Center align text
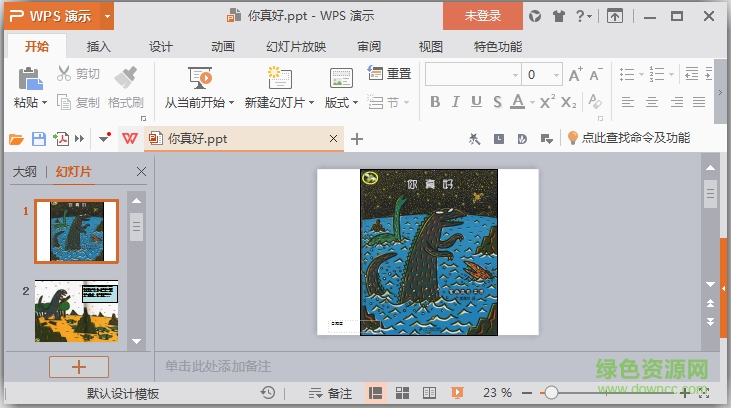The height and width of the screenshot is (408, 731). [x=652, y=102]
